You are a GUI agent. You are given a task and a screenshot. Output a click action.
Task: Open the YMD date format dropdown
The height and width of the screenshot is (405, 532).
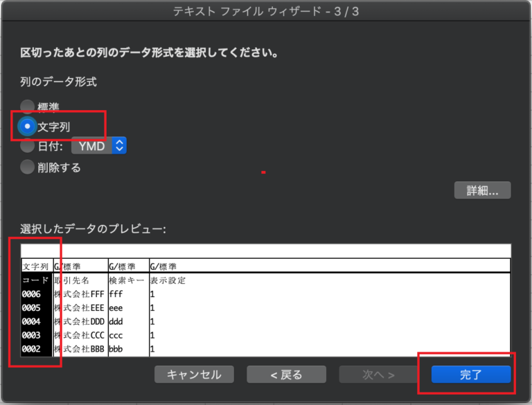click(99, 146)
